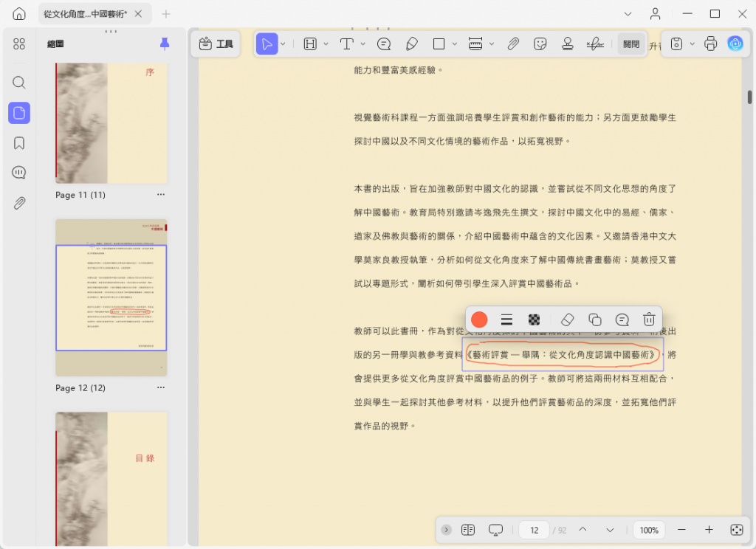Open the bookmarks panel icon

(x=18, y=143)
